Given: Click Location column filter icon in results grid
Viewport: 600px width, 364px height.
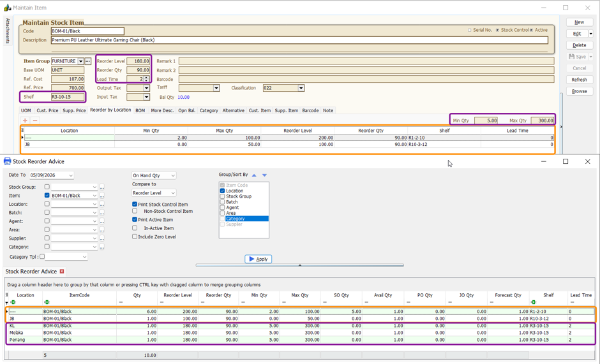Looking at the screenshot, I should [13, 302].
